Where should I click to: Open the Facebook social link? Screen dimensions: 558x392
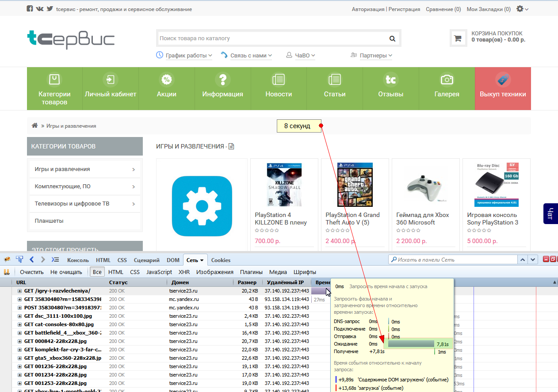[30, 9]
